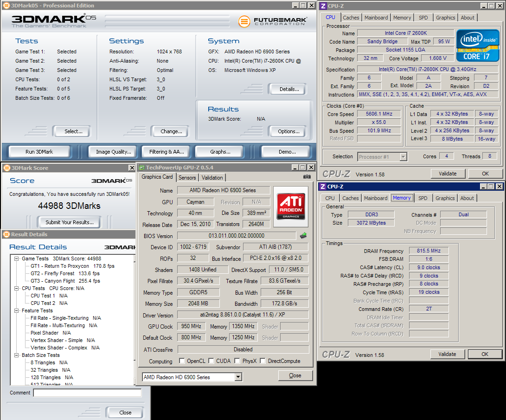The image size is (506, 420).
Task: Click the 950 MHz GPU Clock field
Action: click(191, 326)
